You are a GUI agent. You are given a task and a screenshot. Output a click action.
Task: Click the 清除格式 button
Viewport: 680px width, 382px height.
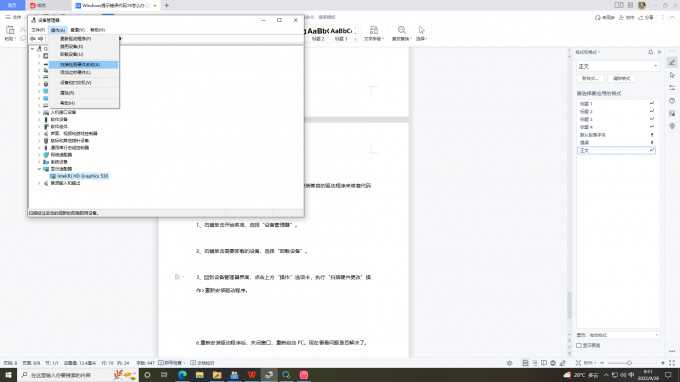pos(621,78)
